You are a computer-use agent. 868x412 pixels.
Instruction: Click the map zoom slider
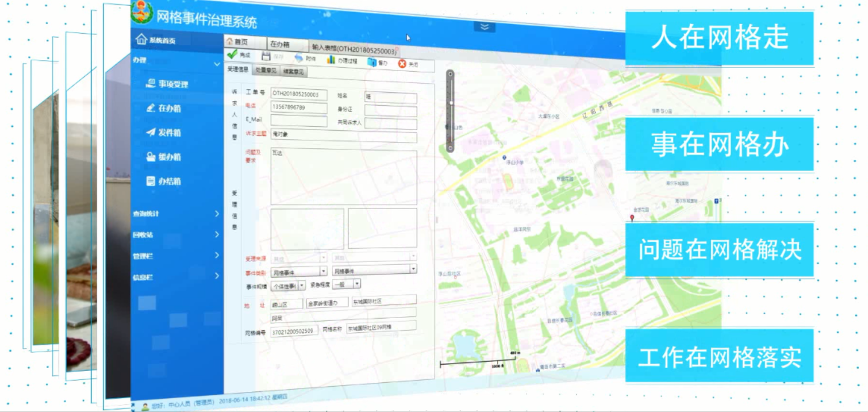tap(450, 111)
